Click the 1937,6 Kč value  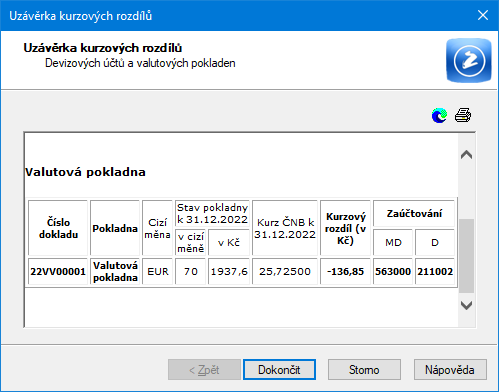(x=229, y=271)
